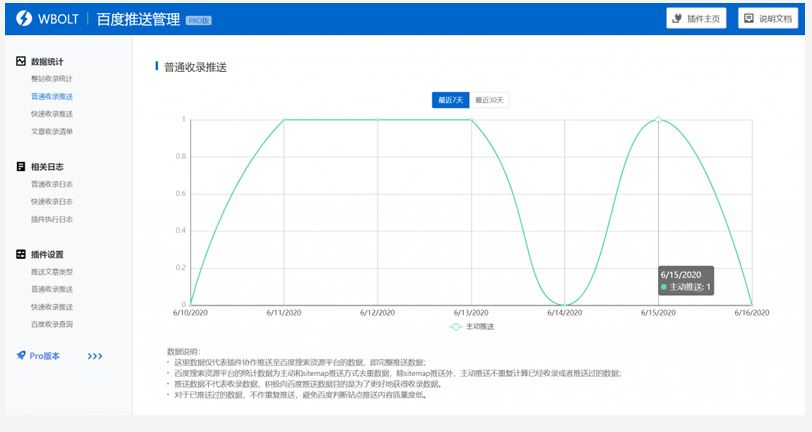Switch chart range to 最近30天
The height and width of the screenshot is (432, 812).
point(490,99)
